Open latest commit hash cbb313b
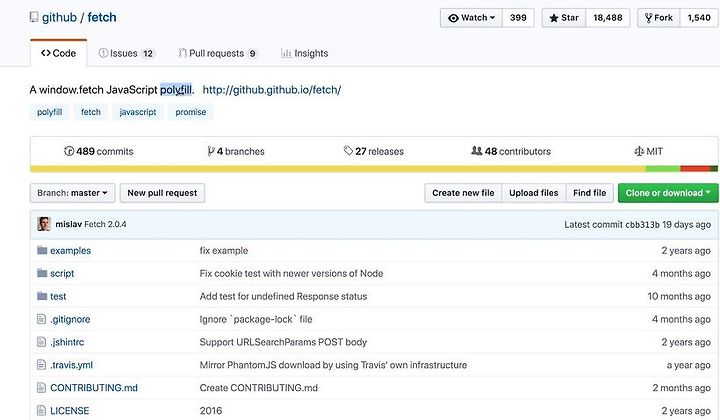This screenshot has height=420, width=720. (x=642, y=224)
